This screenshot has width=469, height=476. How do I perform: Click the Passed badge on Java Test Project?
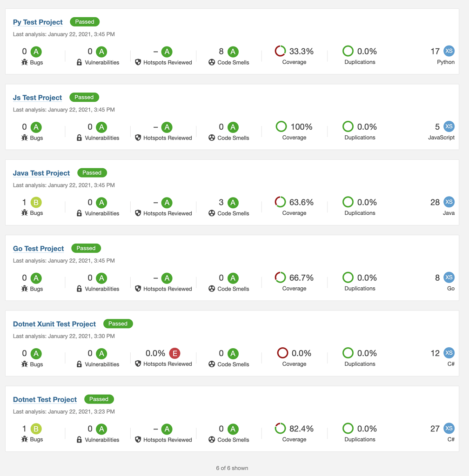tap(92, 172)
